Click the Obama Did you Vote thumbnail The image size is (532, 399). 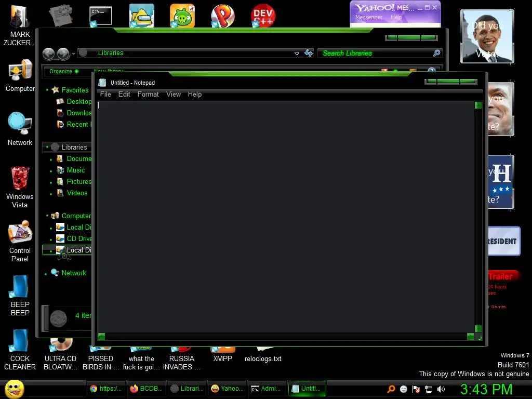[x=487, y=36]
